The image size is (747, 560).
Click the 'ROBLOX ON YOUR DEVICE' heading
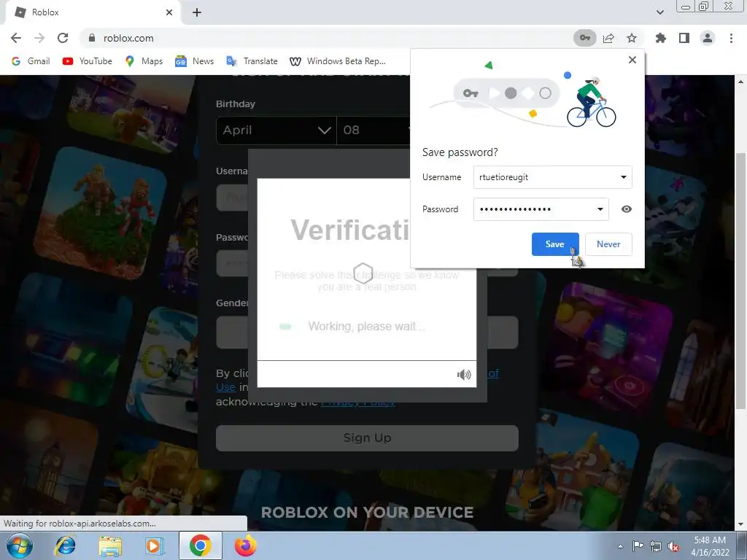(x=368, y=513)
